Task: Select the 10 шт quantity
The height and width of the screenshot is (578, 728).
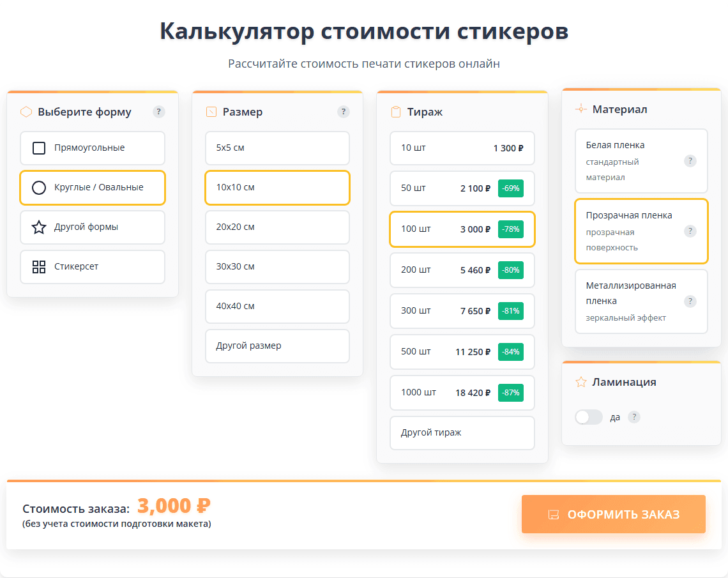Action: 462,148
